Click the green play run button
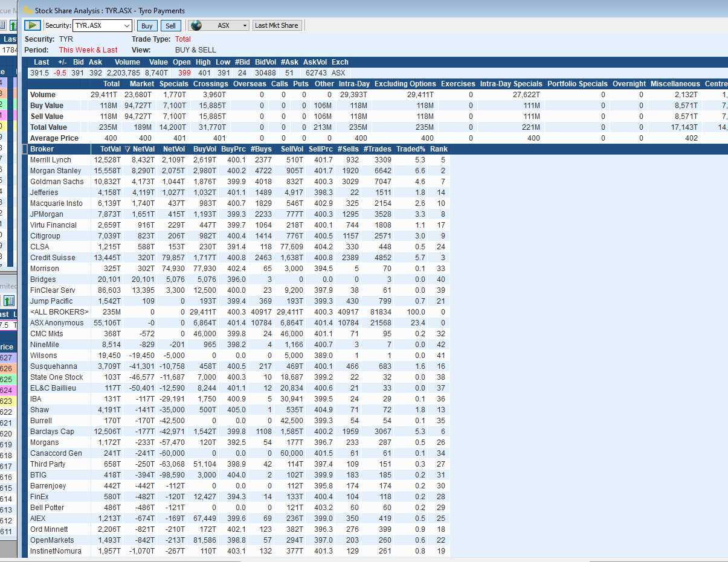Image resolution: width=728 pixels, height=562 pixels. click(x=33, y=25)
